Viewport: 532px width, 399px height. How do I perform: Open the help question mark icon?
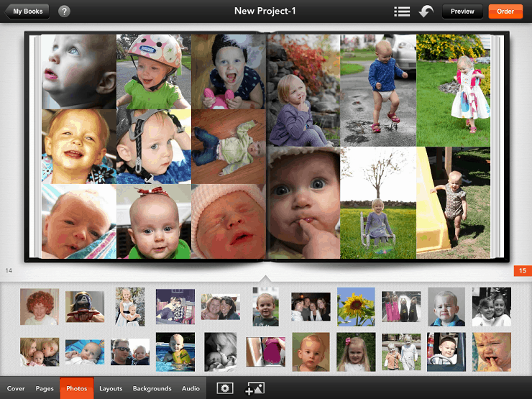pyautogui.click(x=64, y=12)
